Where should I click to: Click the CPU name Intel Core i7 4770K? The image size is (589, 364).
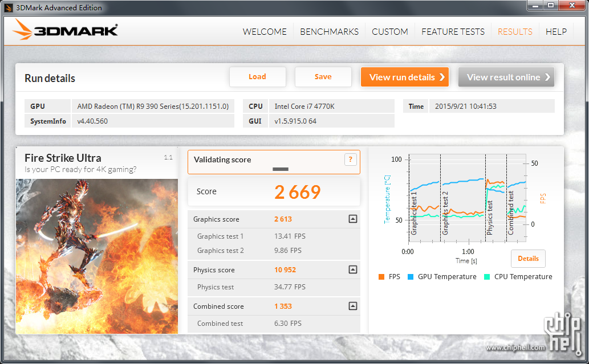(x=304, y=106)
